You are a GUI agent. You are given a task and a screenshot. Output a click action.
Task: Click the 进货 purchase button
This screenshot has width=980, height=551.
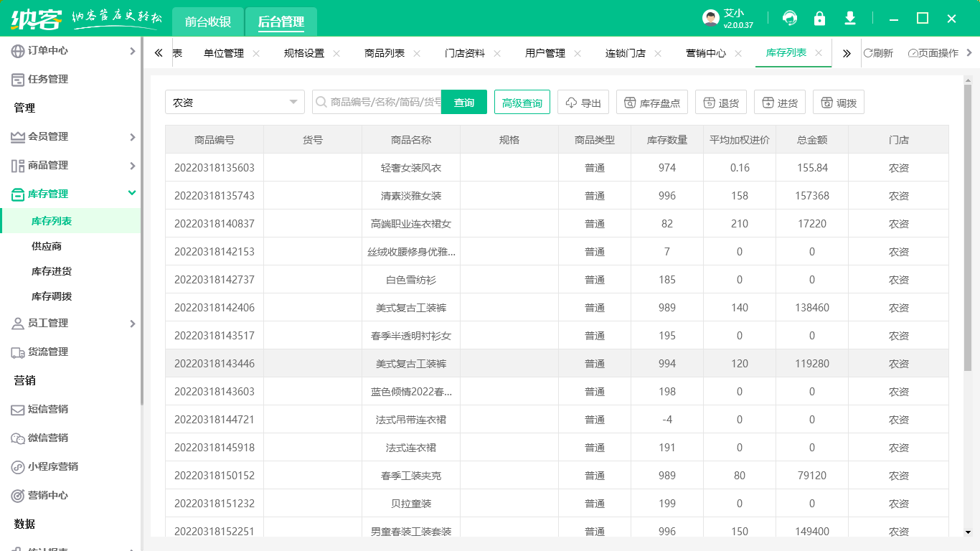[780, 102]
